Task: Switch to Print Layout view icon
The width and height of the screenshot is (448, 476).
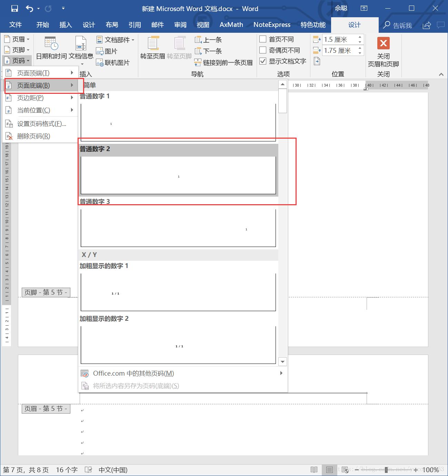Action: pos(329,470)
